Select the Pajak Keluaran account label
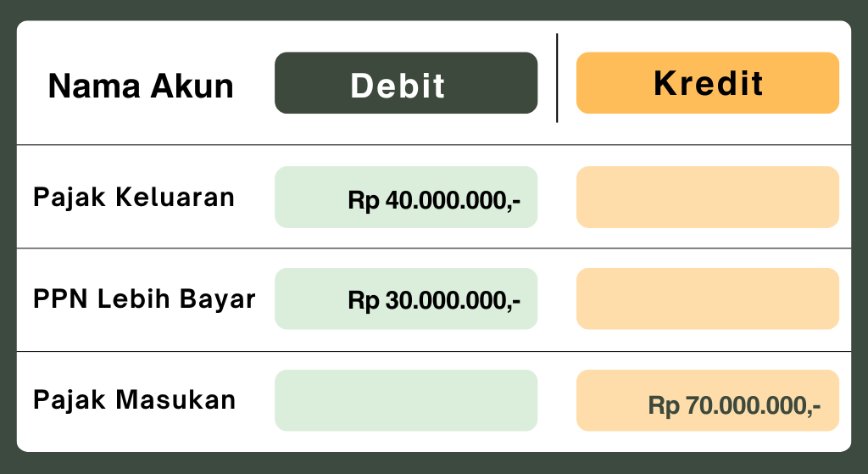Viewport: 868px width, 474px height. click(133, 197)
